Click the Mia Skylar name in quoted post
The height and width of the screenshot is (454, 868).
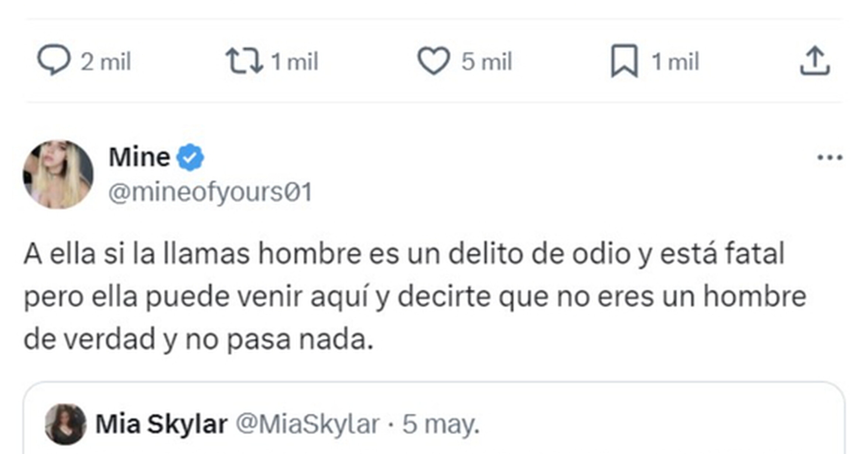[x=161, y=424]
